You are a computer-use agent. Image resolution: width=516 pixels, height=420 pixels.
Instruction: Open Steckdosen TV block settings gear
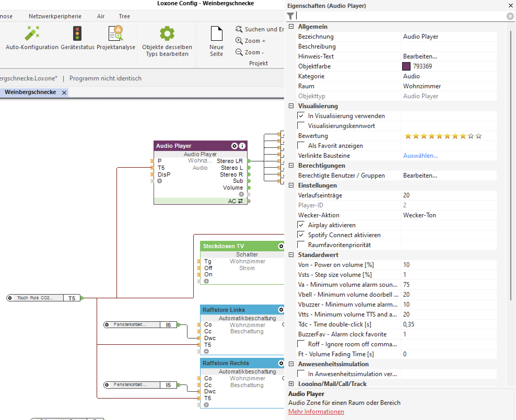[281, 246]
